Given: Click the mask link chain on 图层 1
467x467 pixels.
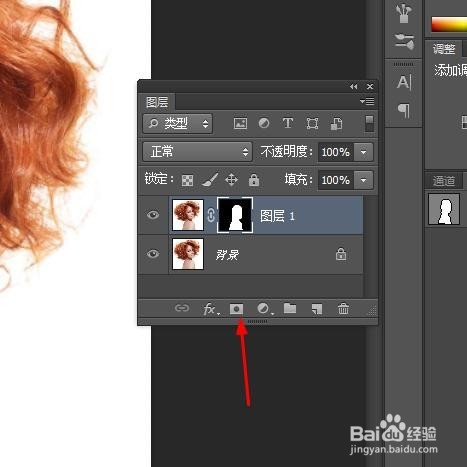Looking at the screenshot, I should click(211, 215).
